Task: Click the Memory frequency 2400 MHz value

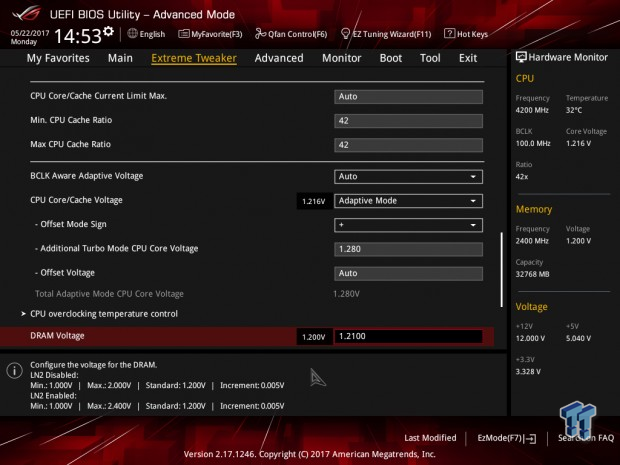Action: coord(532,241)
